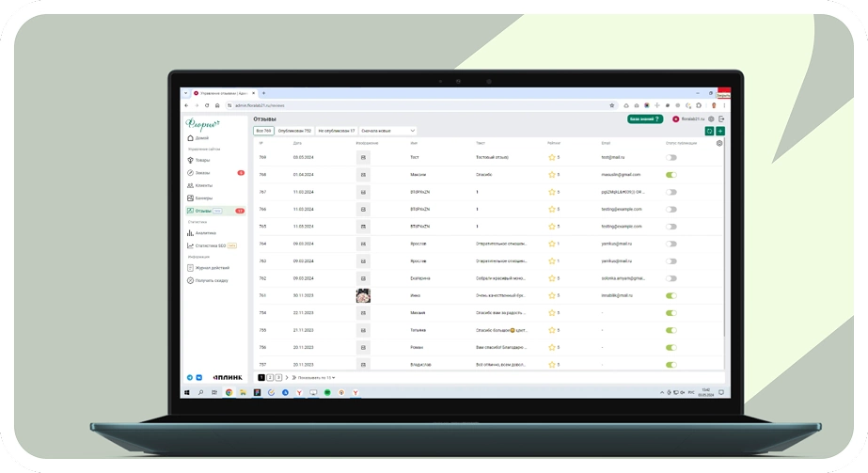Image resolution: width=868 pixels, height=473 pixels.
Task: Turn off publication toggle for review 761
Action: [x=671, y=295]
